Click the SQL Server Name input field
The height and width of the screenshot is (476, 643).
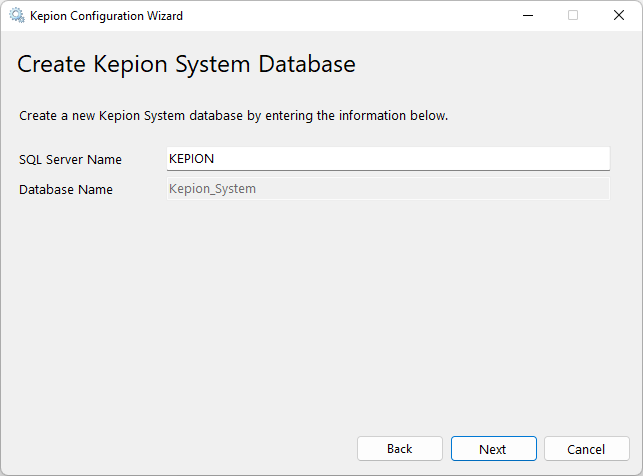pos(388,159)
